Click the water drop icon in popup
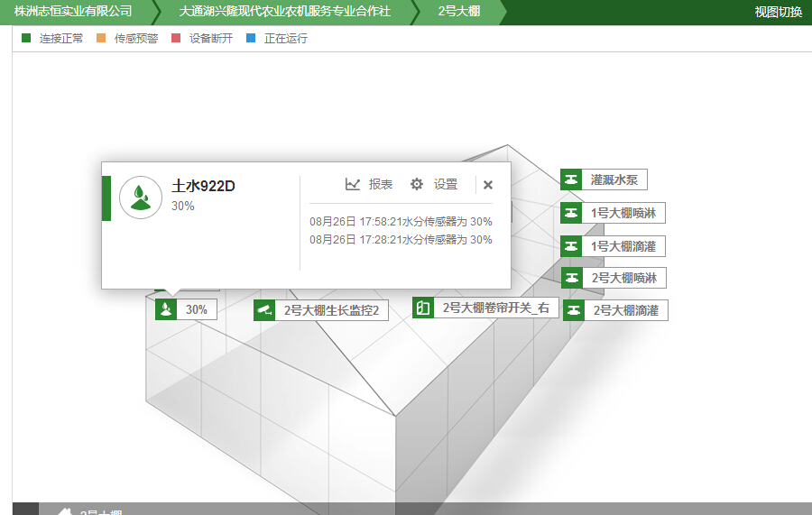 pos(140,196)
